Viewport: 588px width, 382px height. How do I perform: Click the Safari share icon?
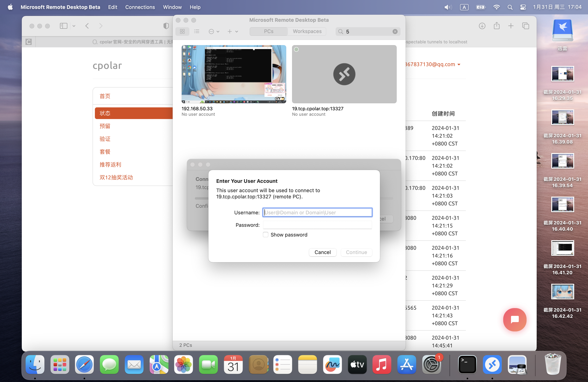[x=497, y=26]
